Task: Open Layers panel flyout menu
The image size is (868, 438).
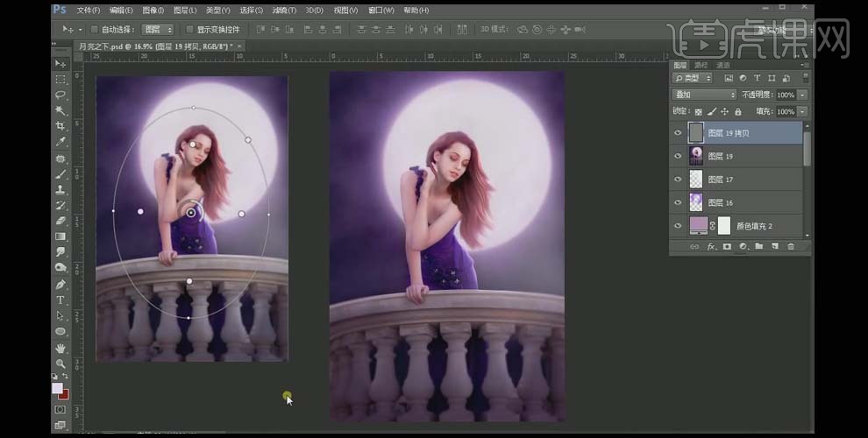Action: [x=806, y=65]
